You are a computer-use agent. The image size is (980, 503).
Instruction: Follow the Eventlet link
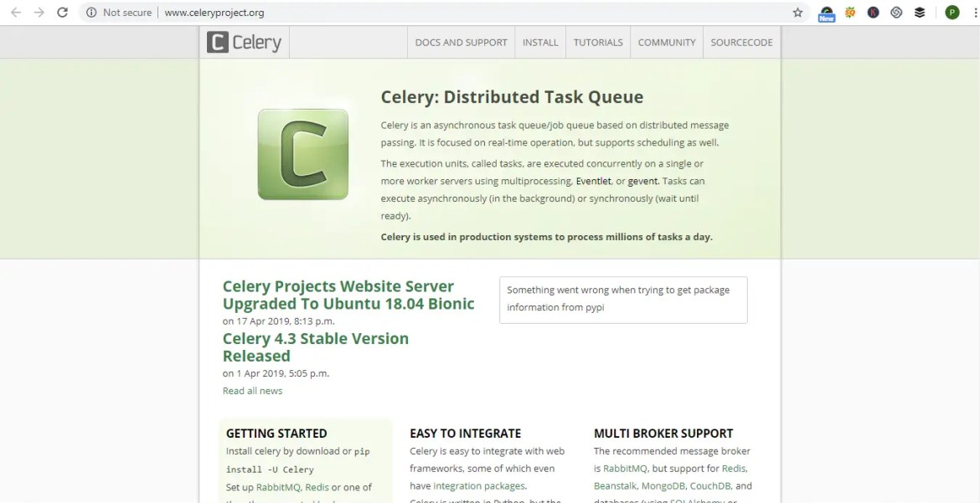[x=593, y=182]
